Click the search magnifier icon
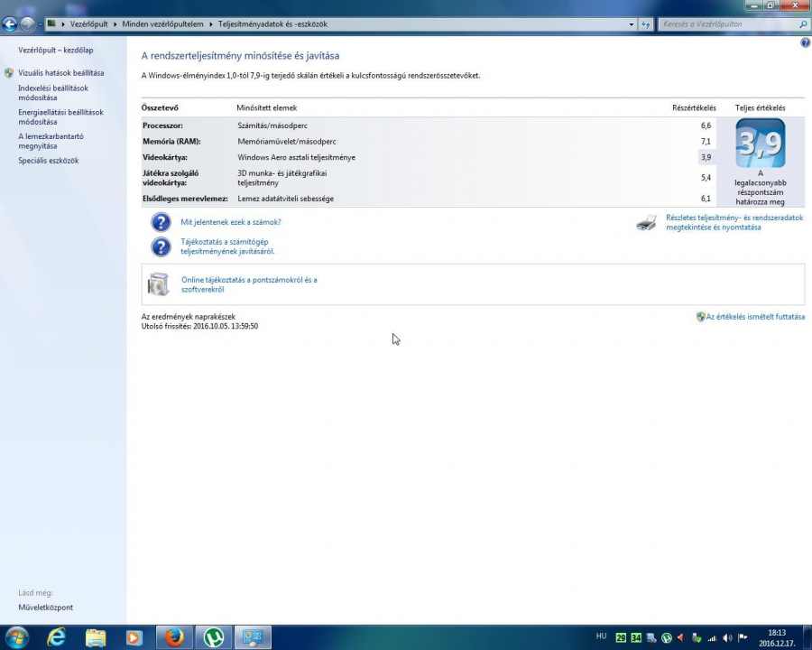Viewport: 812px width, 650px height. click(x=803, y=24)
